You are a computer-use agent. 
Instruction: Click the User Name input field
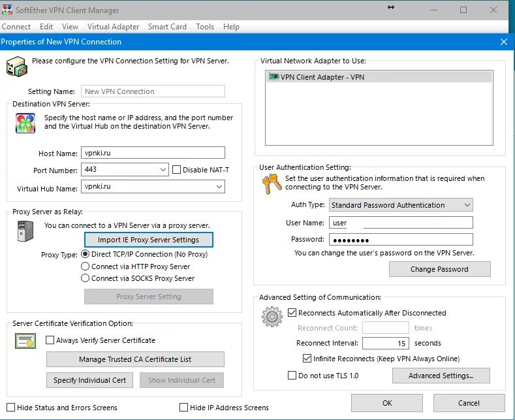(x=401, y=223)
